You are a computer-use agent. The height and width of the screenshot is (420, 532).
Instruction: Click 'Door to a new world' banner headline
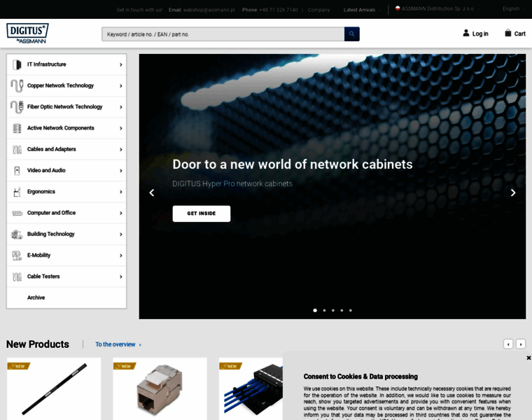click(x=293, y=164)
